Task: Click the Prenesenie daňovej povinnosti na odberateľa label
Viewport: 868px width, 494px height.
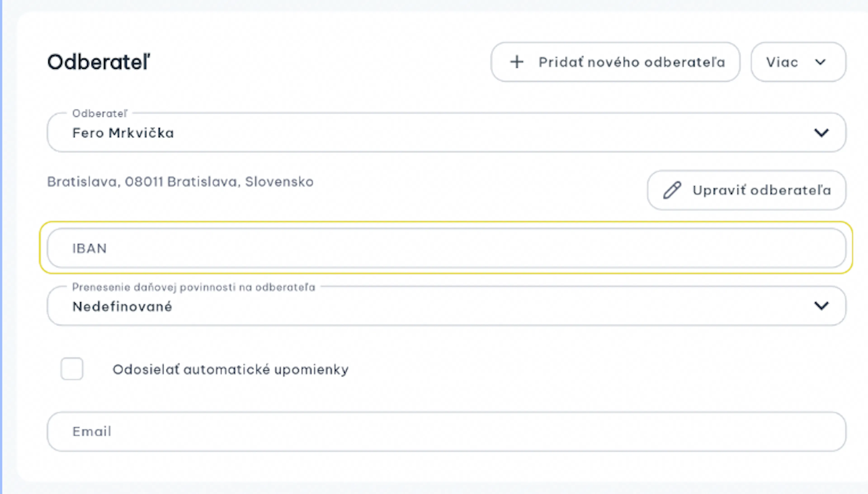Action: coord(193,287)
